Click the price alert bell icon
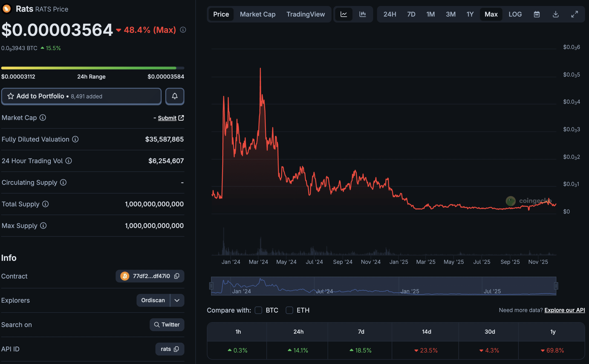Image resolution: width=589 pixels, height=364 pixels. coord(175,96)
